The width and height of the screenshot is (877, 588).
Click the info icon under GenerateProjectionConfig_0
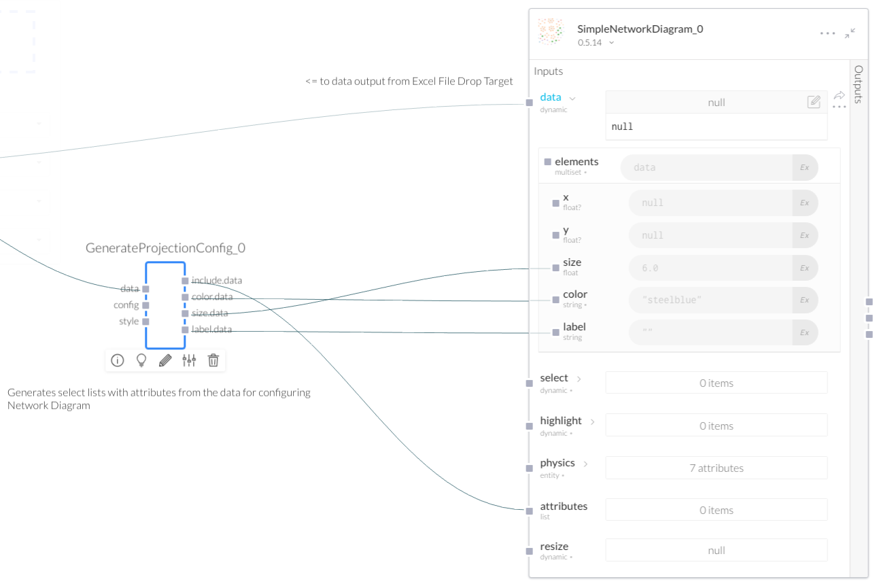[x=118, y=360]
